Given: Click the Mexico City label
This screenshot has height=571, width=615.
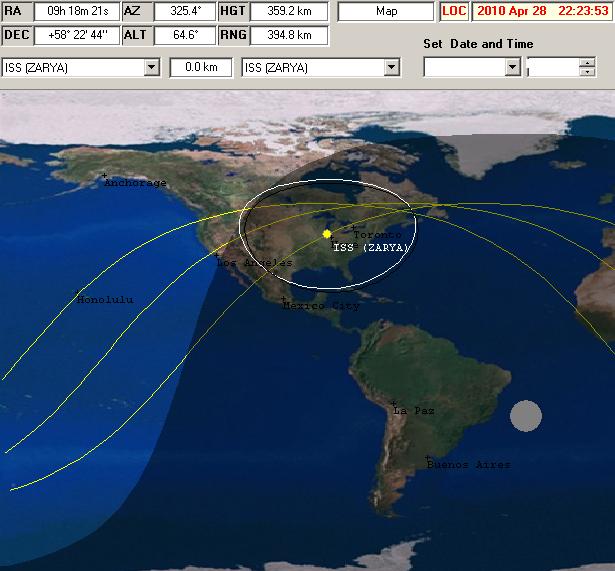Looking at the screenshot, I should point(321,306).
